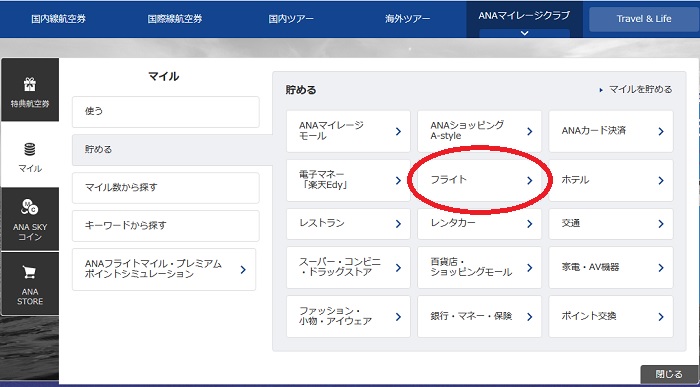
Task: Click the arrow on ANAマイレージモール tile
Action: 398,131
